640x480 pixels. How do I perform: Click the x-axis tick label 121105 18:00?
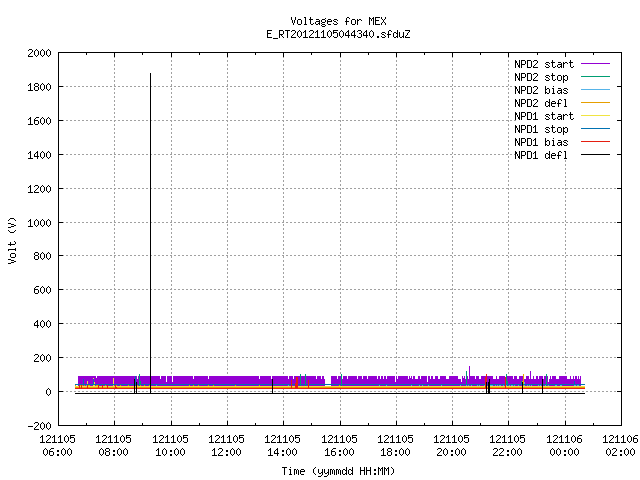[395, 446]
